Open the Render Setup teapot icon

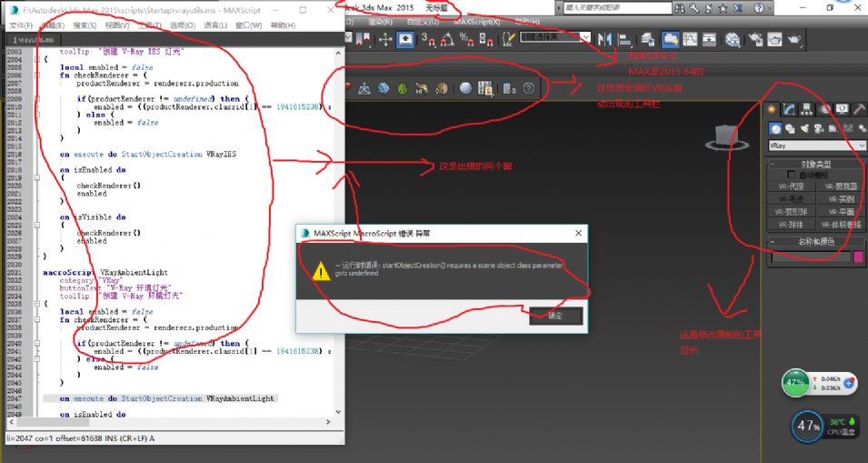755,39
